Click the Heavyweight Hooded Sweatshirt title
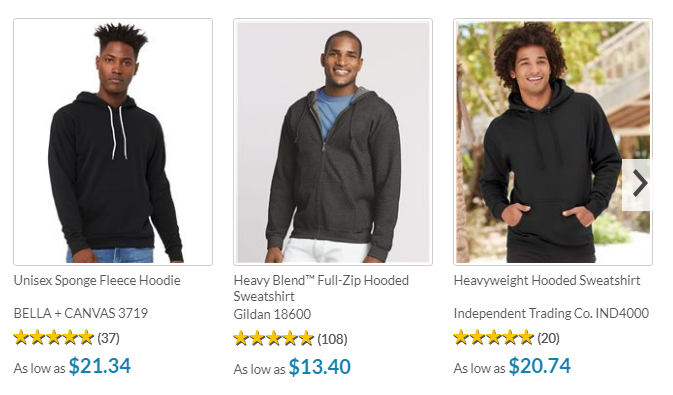Image resolution: width=673 pixels, height=395 pixels. (x=547, y=281)
